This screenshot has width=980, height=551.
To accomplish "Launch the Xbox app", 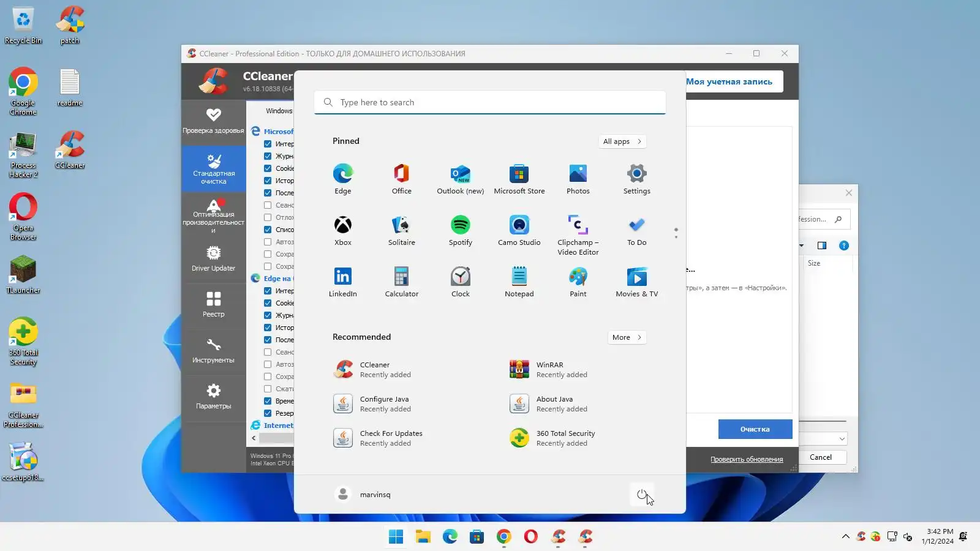I will click(343, 231).
